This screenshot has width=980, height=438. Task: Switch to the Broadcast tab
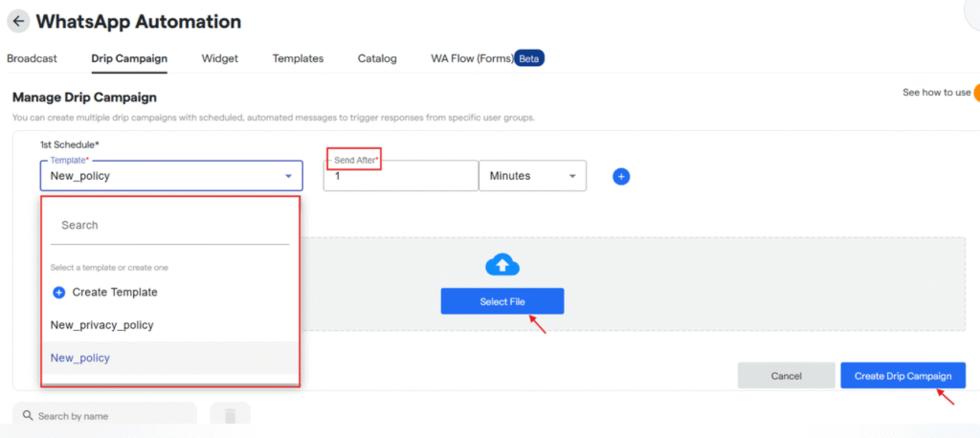32,58
